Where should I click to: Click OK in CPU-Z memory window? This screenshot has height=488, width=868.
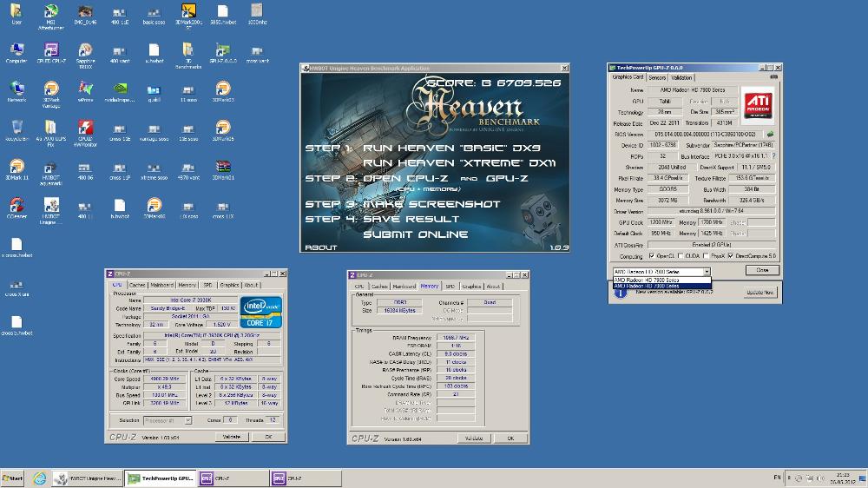click(510, 439)
